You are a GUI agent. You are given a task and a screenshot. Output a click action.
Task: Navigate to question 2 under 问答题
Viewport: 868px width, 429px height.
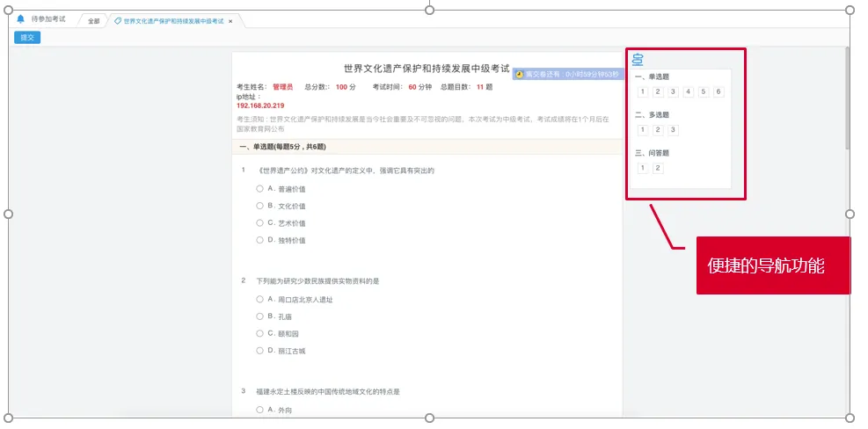tap(658, 168)
